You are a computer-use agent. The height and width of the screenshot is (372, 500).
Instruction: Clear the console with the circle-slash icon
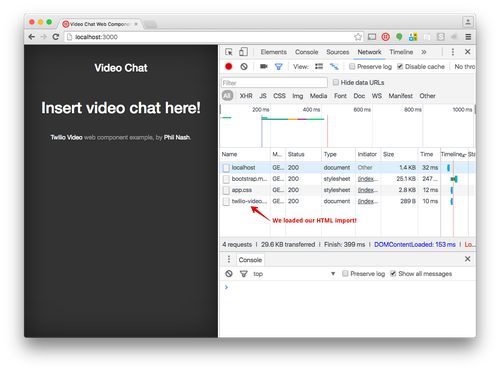click(x=229, y=274)
